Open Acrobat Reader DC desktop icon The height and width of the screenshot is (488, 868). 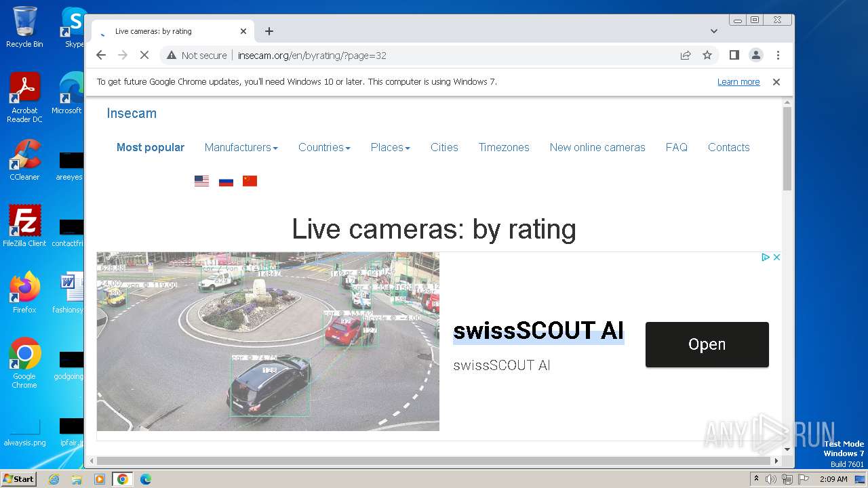(x=24, y=97)
